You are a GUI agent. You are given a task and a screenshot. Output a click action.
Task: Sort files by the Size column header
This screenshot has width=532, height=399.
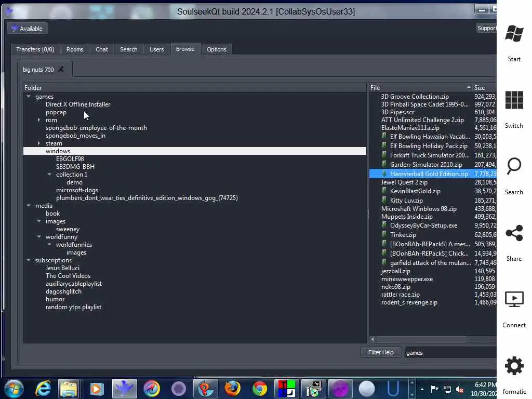[x=485, y=88]
